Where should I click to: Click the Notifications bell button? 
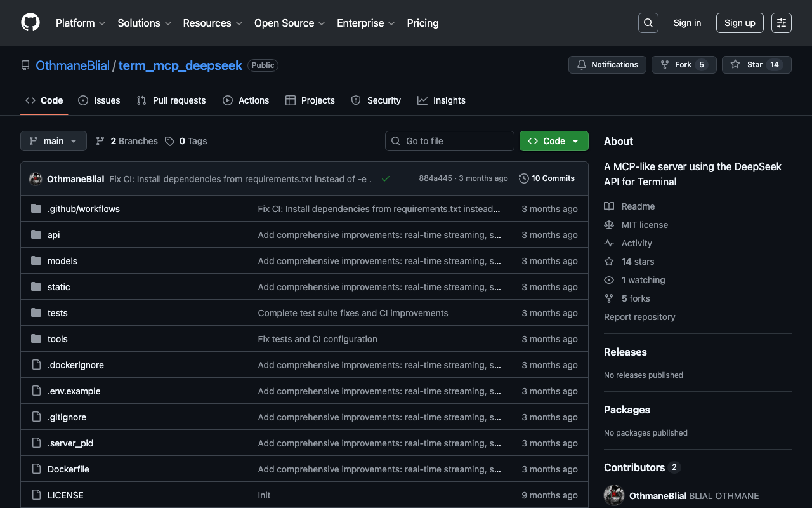[607, 65]
